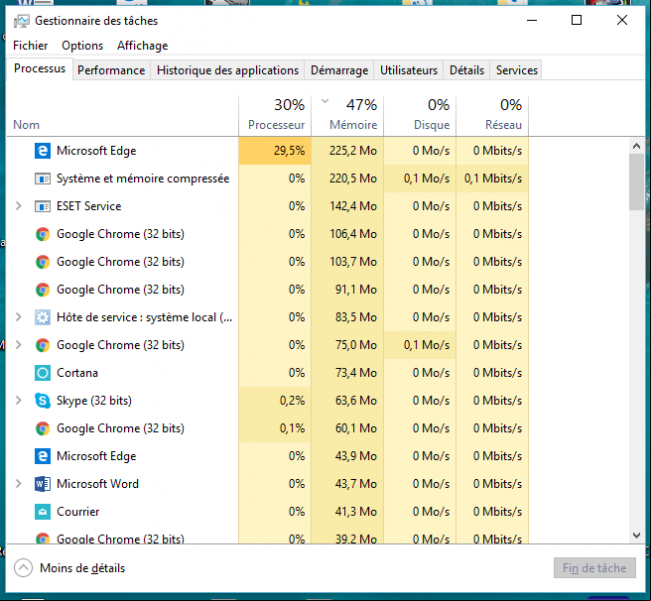Click the scrollbar down arrow
651x601 pixels.
pos(636,535)
